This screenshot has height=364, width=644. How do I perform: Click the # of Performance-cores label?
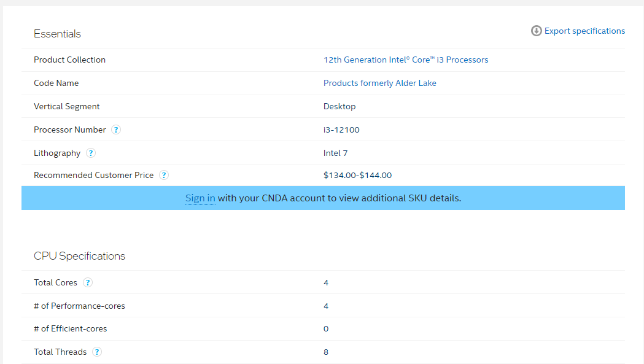(79, 306)
